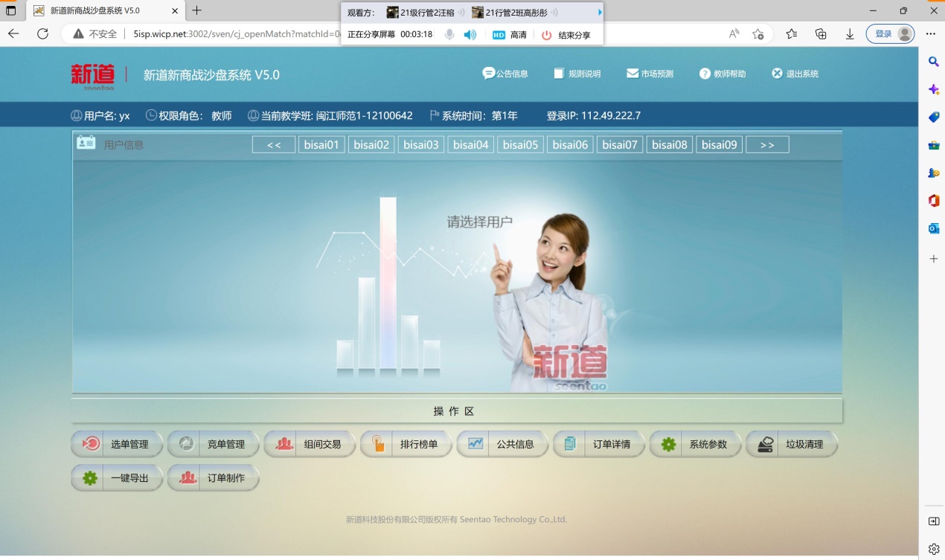Open 公共信息 chart module
Screen dimensions: 945x560
click(502, 444)
